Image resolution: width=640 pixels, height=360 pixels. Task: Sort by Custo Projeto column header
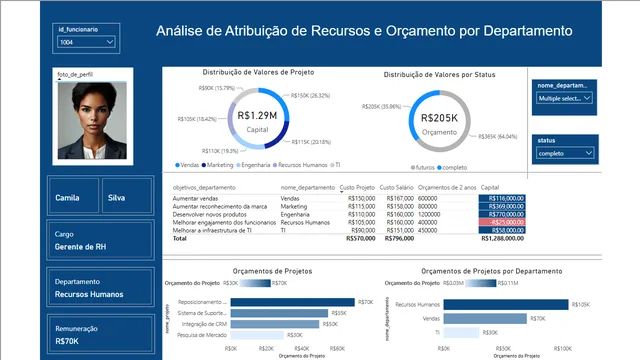pyautogui.click(x=357, y=187)
